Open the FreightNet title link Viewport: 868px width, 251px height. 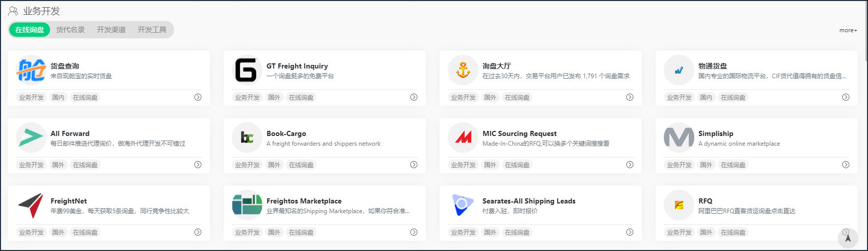[69, 201]
